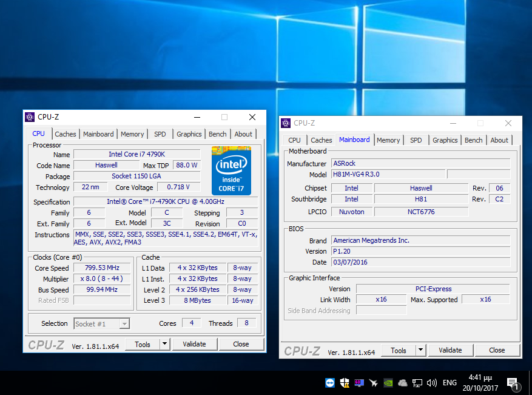Open Mainboard tab in left CPU-Z window
Viewport: 532px width, 395px height.
(98, 134)
